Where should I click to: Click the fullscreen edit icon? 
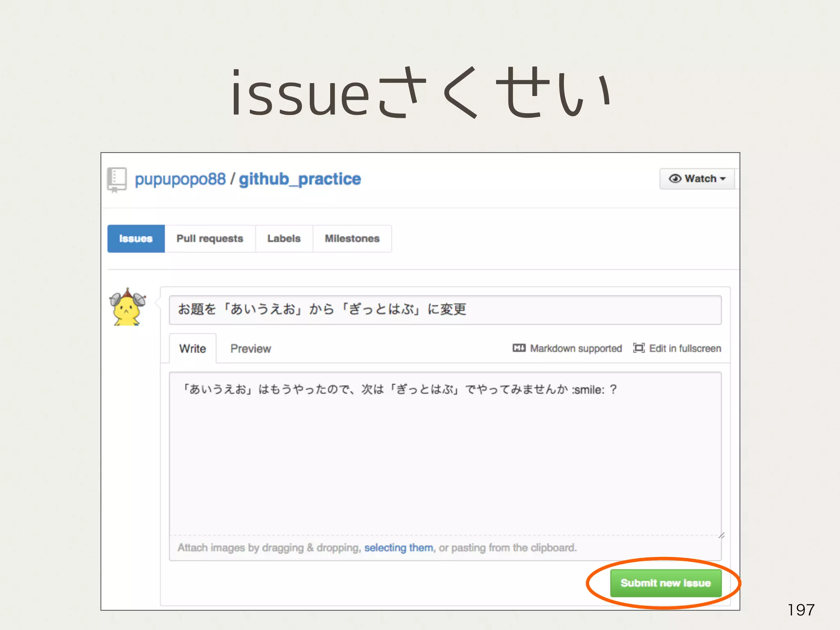click(x=639, y=348)
